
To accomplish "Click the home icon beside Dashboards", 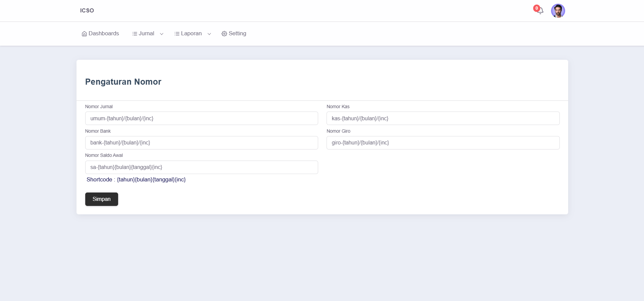I will point(84,34).
